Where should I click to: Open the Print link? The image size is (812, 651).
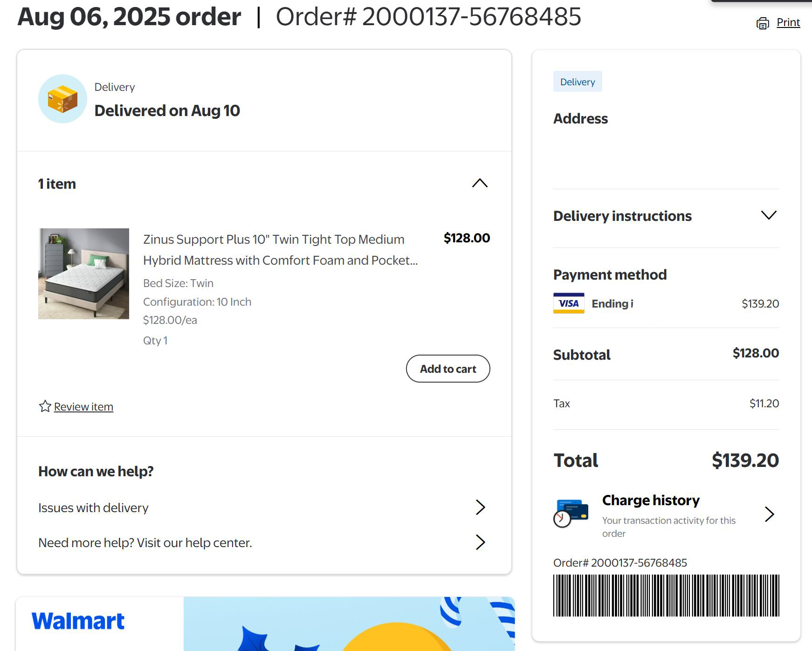tap(788, 22)
